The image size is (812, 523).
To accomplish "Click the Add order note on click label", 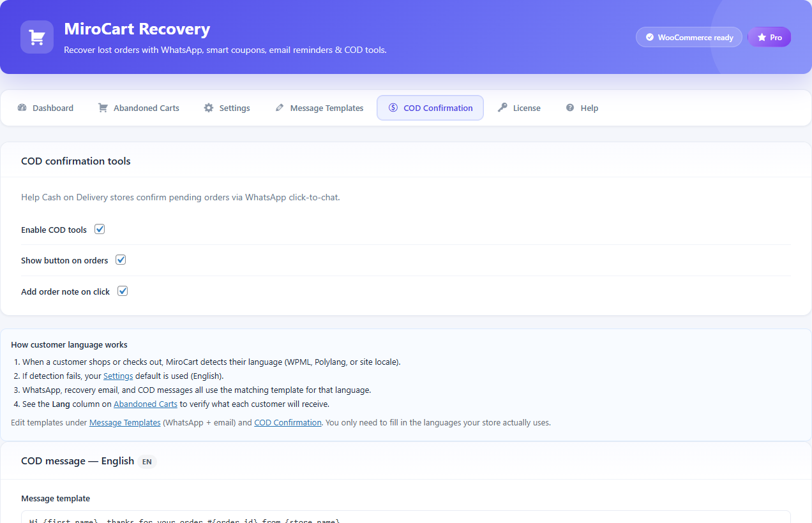I will coord(66,291).
